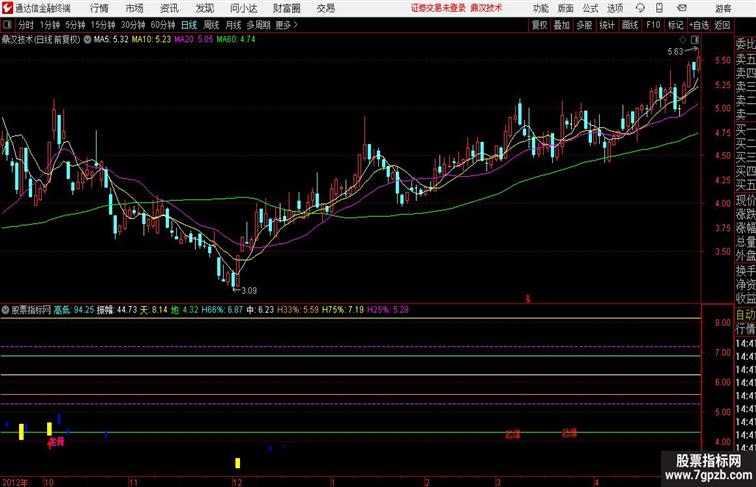Select the 周线 weekly period
The height and width of the screenshot is (487, 756).
tap(211, 25)
